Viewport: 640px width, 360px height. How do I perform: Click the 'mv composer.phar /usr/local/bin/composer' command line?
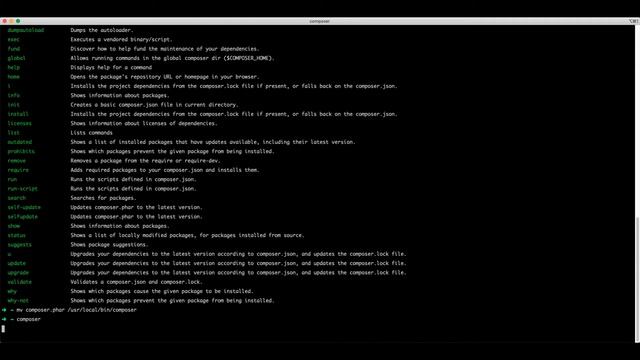click(76, 310)
